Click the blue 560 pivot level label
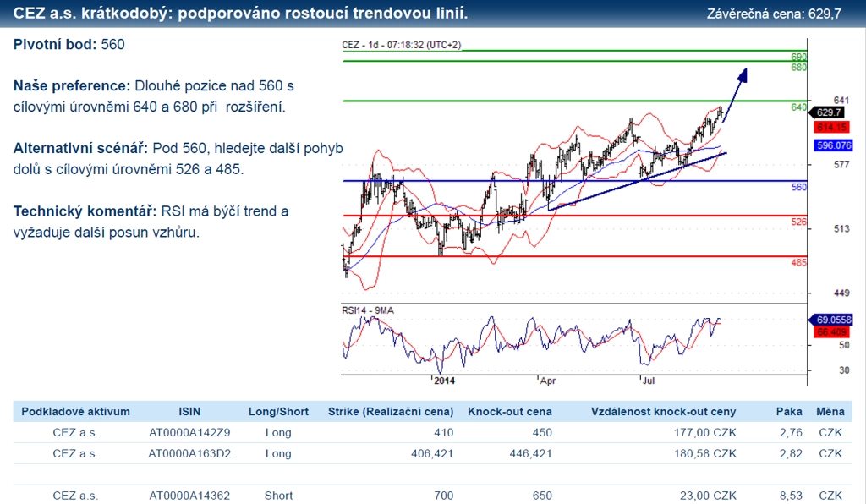 798,187
